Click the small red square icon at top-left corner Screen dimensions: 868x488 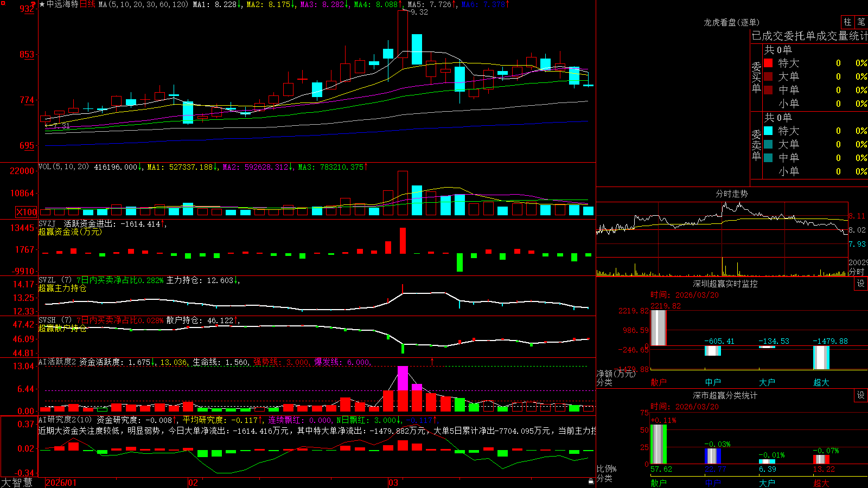tap(3, 3)
